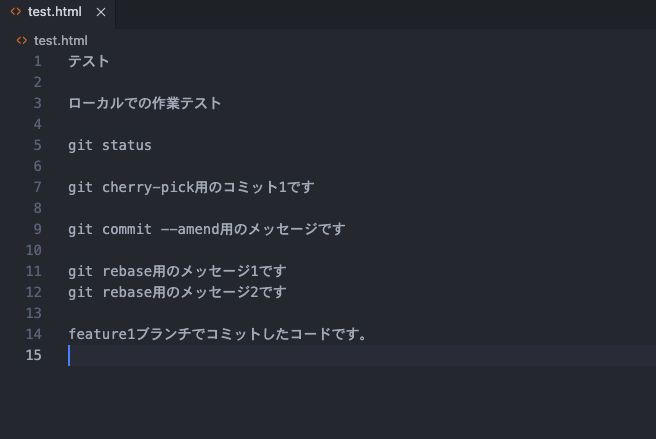Click line number 10 in gutter
Screen dimensions: 656x439
tap(34, 250)
